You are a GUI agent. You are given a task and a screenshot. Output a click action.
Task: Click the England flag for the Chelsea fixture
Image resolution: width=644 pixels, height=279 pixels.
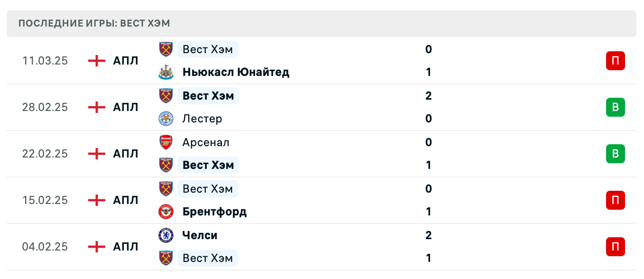point(96,247)
